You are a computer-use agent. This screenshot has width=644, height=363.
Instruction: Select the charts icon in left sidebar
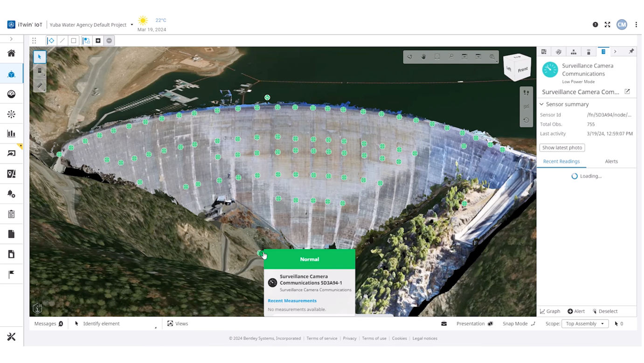[12, 134]
